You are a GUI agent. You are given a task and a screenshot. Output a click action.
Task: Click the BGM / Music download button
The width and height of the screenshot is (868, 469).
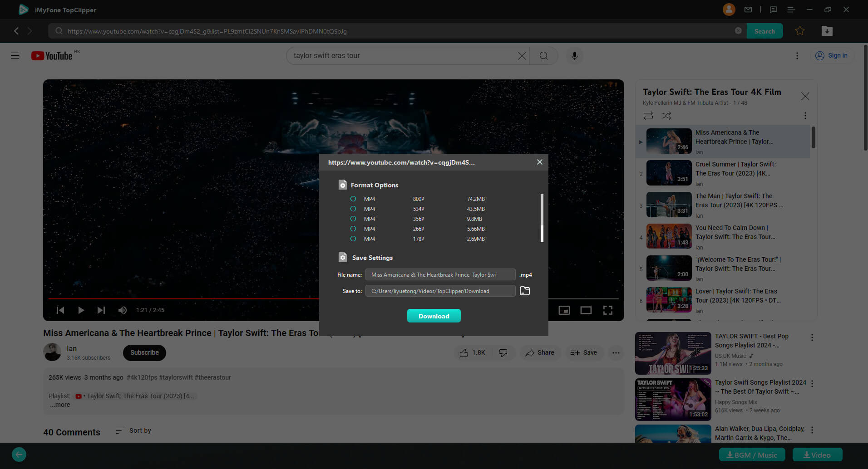[x=752, y=455]
